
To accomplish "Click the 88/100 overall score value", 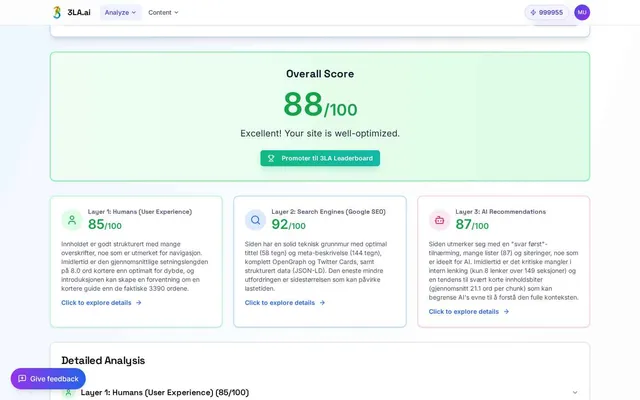I will 320,104.
